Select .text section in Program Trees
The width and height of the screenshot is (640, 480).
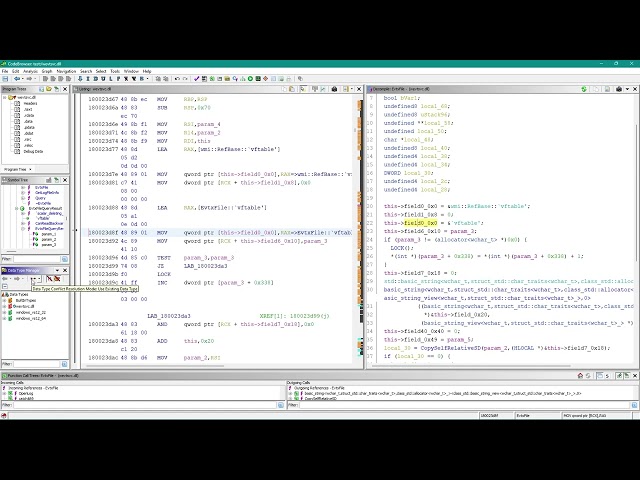[x=28, y=109]
